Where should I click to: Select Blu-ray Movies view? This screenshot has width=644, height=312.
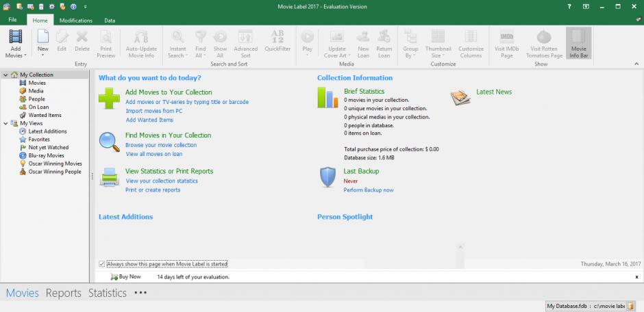[x=46, y=155]
